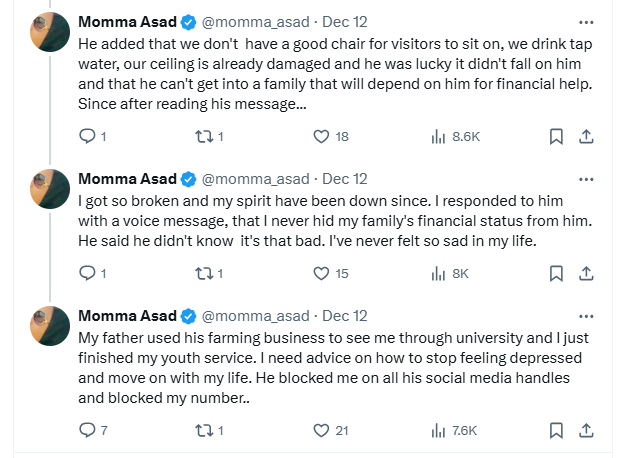This screenshot has width=617, height=458.
Task: Open more options on first tweet
Action: tap(586, 21)
